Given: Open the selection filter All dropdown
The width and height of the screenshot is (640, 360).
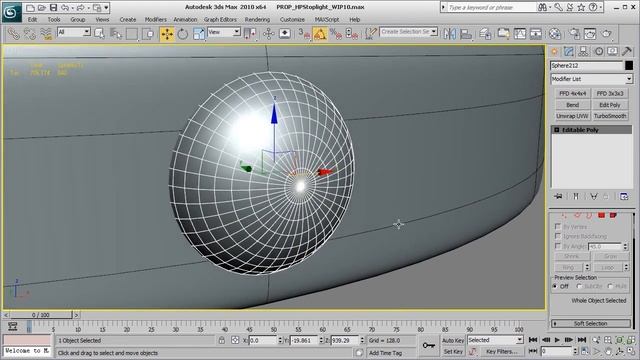Looking at the screenshot, I should tap(73, 32).
